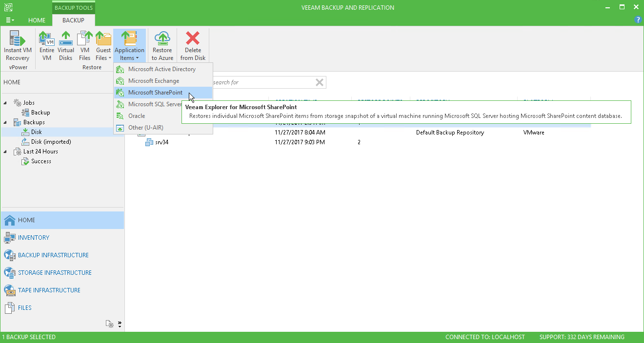Viewport: 644px width, 343px height.
Task: Click 11/27/2017 8:04 AM creation time
Action: pos(300,133)
